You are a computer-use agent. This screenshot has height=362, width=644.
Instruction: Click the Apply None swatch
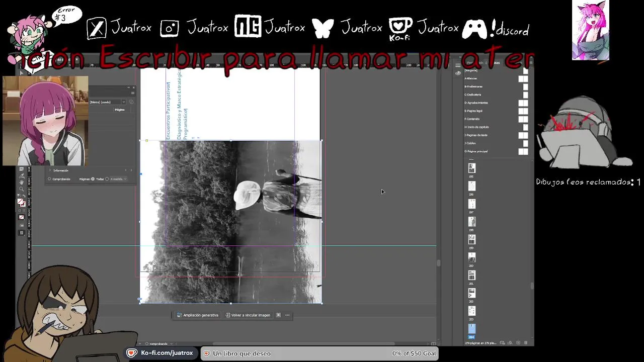pos(21,217)
